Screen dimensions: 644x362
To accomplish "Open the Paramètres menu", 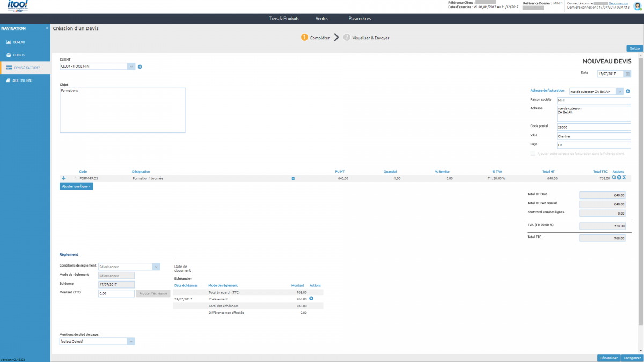I will point(360,18).
